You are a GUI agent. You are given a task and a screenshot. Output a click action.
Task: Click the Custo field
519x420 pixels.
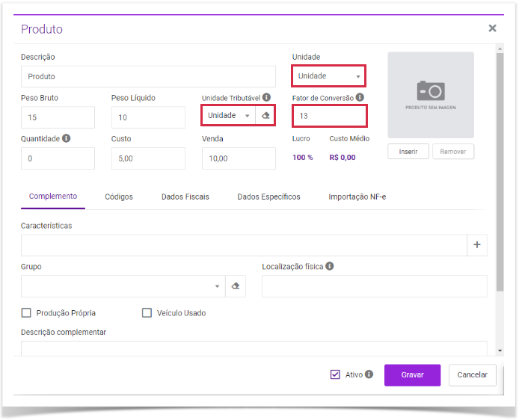[148, 158]
